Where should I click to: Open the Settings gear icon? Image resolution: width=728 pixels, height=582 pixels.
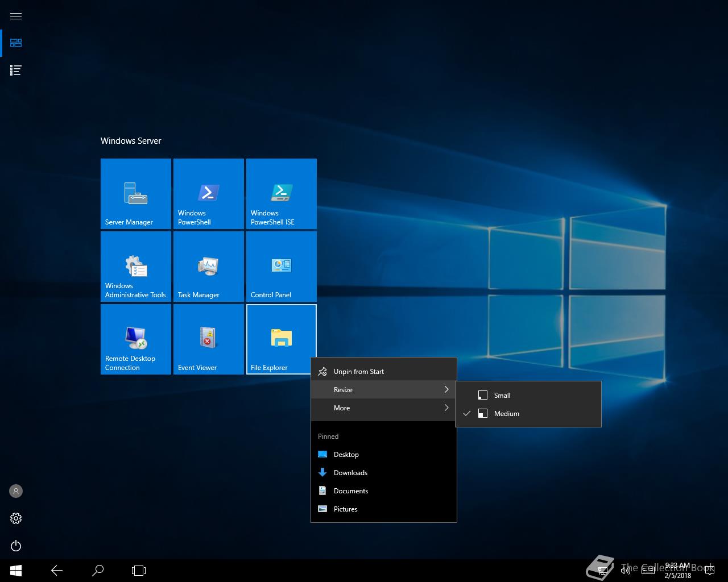pos(16,518)
